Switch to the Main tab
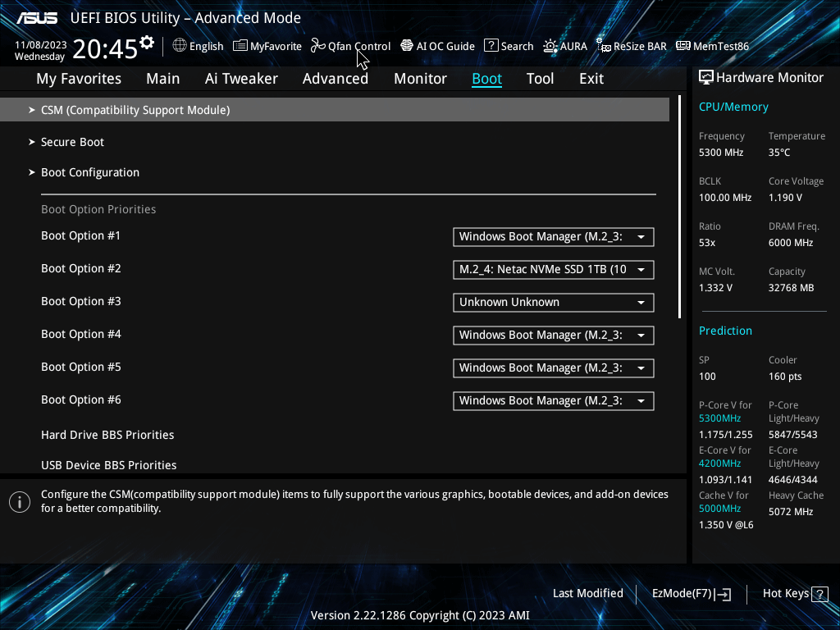840x630 pixels. point(163,79)
